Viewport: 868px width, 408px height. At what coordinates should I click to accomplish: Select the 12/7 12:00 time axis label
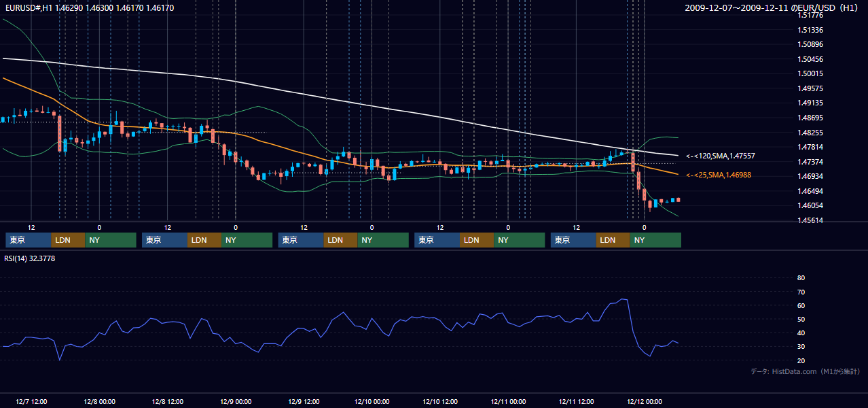point(31,401)
